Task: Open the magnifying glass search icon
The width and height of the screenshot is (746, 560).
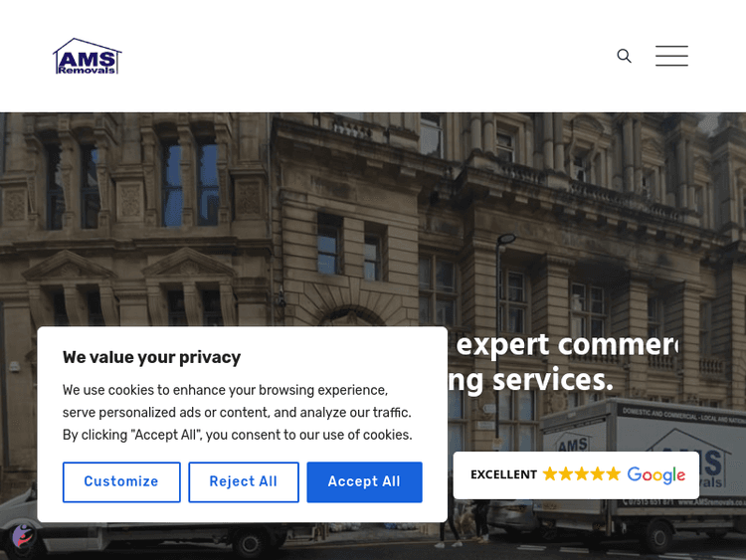Action: (624, 56)
